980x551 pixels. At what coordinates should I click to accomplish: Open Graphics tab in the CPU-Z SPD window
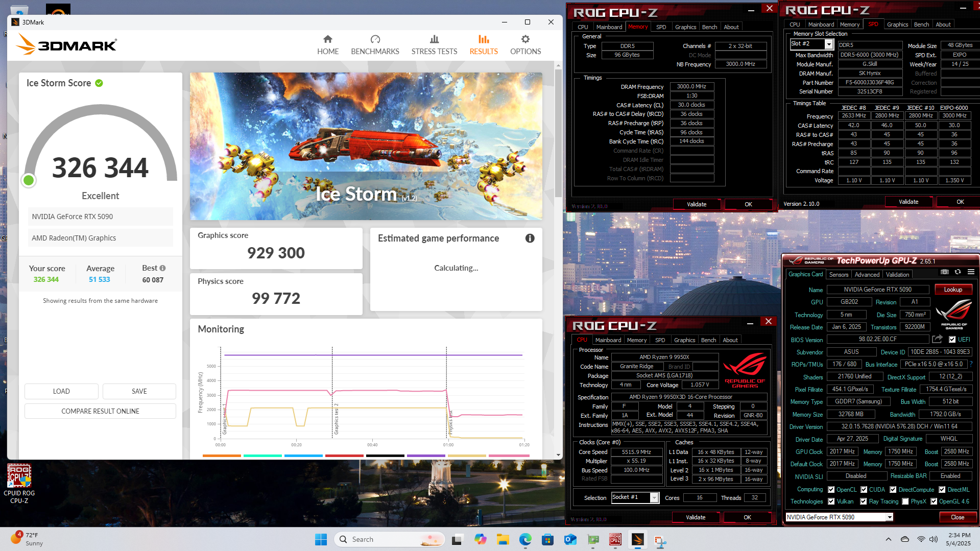pos(897,25)
